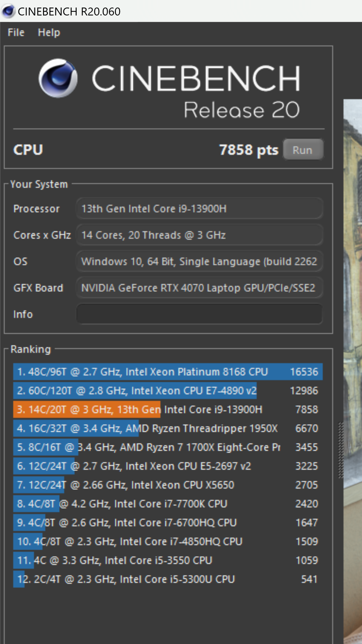362x644 pixels.
Task: Select ranking row Ryzen Threadripper 1950X
Action: (168, 428)
